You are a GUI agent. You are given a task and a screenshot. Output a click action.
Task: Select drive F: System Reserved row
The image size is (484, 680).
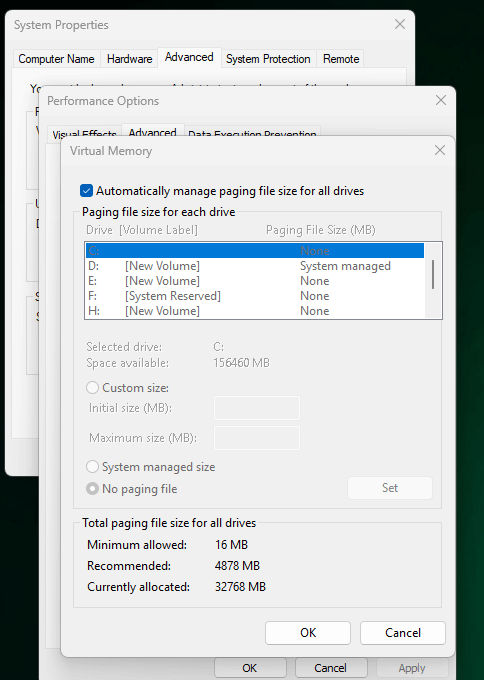click(255, 296)
